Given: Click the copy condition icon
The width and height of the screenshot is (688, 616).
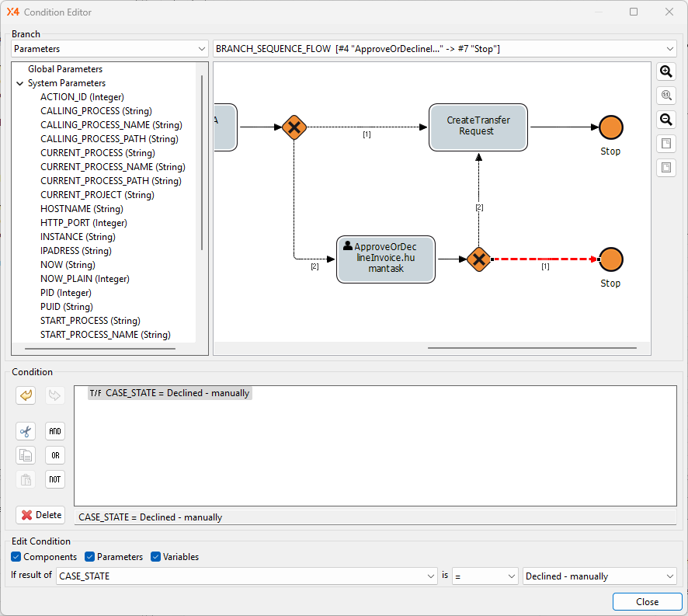Looking at the screenshot, I should point(26,455).
